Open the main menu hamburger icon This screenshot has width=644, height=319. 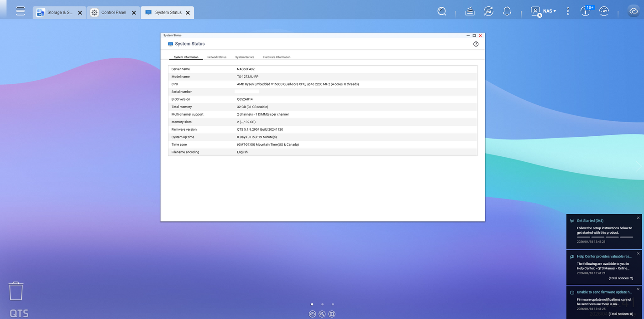pos(20,11)
